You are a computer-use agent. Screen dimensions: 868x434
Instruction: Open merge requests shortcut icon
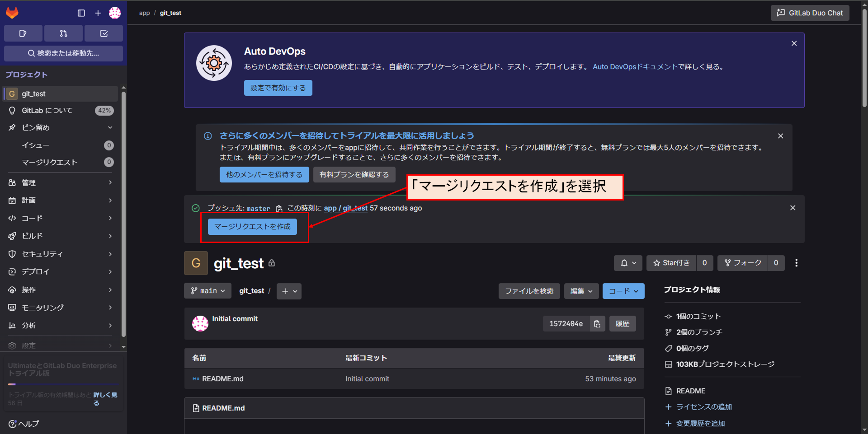[63, 33]
